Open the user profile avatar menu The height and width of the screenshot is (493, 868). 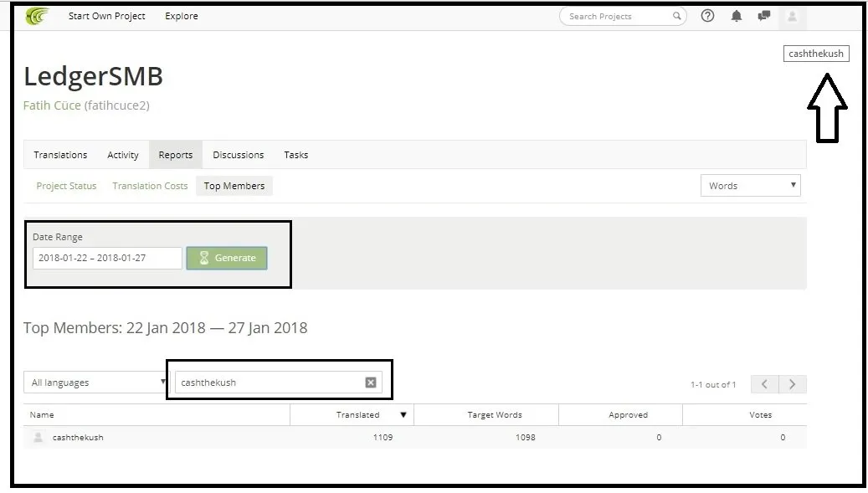click(792, 17)
